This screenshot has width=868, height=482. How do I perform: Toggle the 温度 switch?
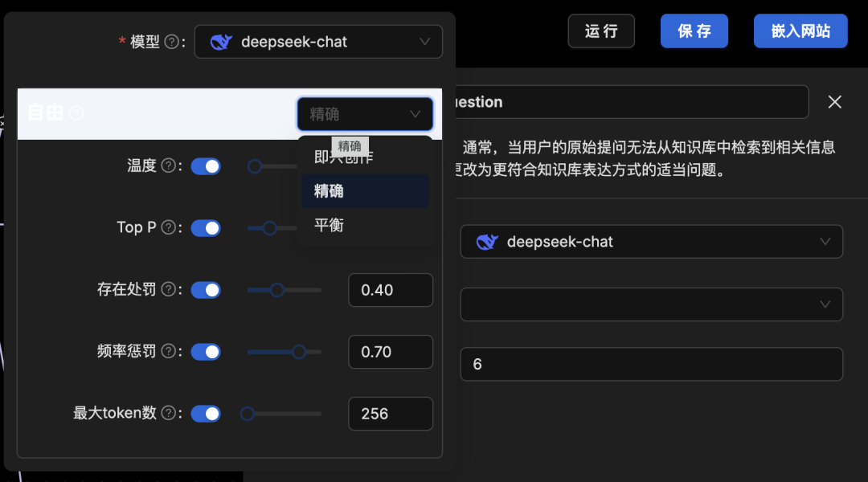point(206,166)
